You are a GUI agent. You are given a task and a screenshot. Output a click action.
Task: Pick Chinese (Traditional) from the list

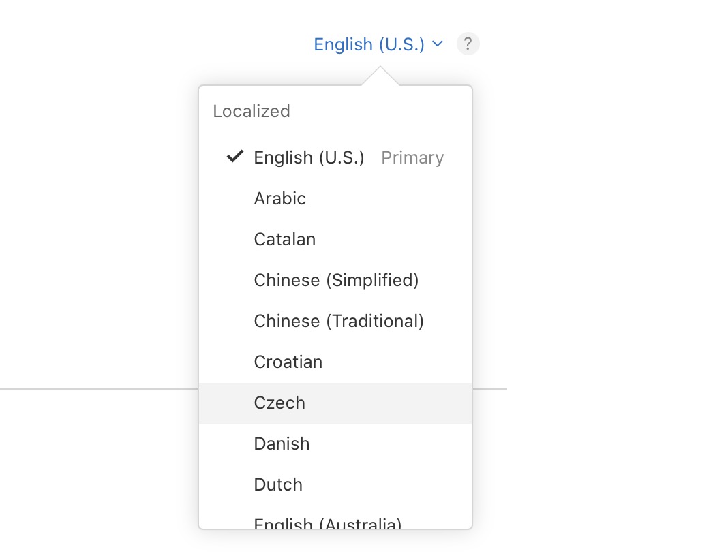[x=339, y=321]
